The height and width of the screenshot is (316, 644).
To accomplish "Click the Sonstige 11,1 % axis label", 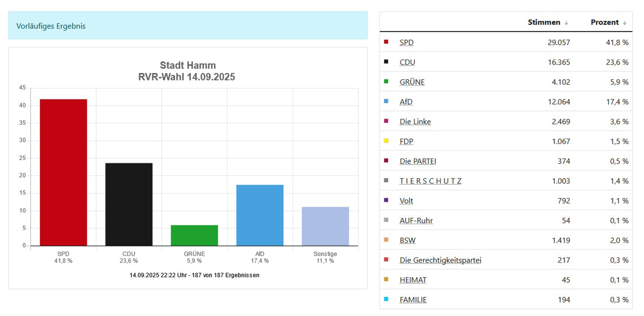I will tap(325, 257).
